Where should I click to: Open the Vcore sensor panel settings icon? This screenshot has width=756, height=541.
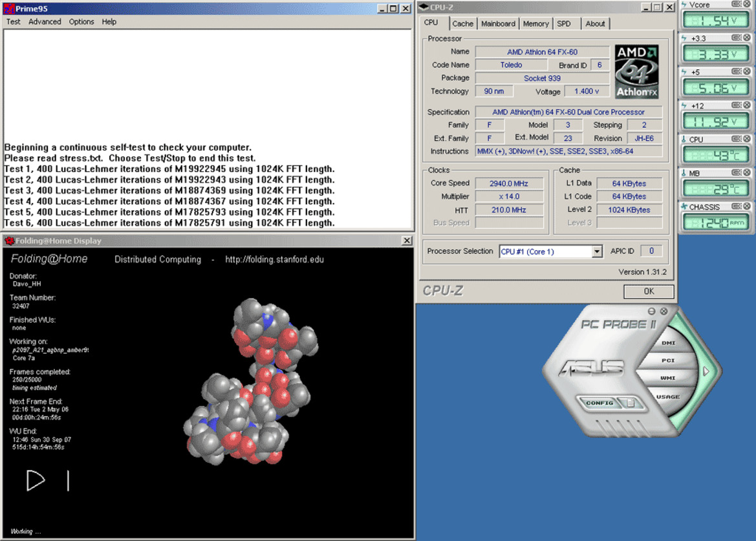(736, 4)
